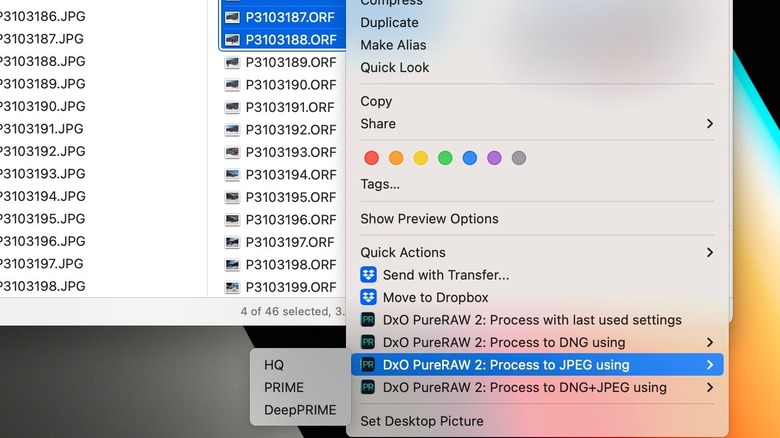Select file P3103195.JPG in the list
The width and height of the screenshot is (780, 438).
coord(42,219)
